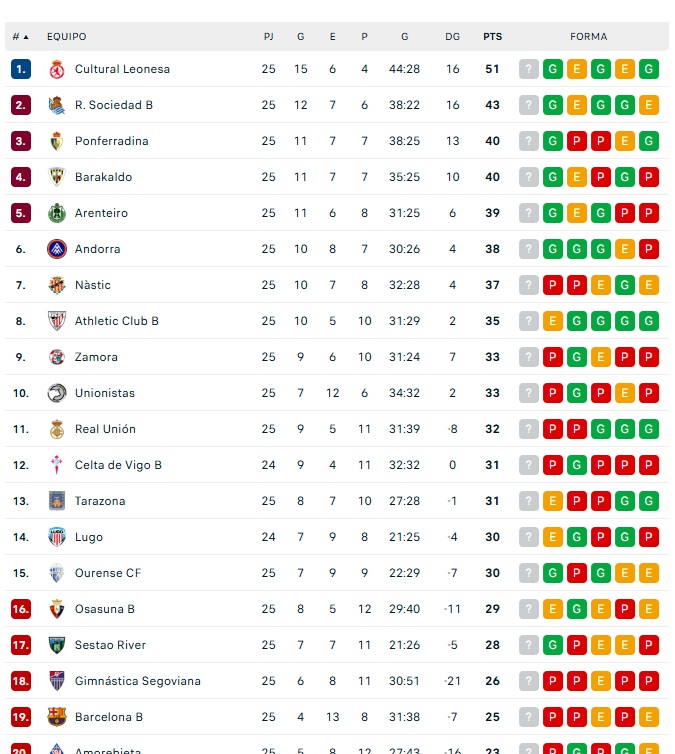Click the Ponferradina team crest

(x=57, y=141)
